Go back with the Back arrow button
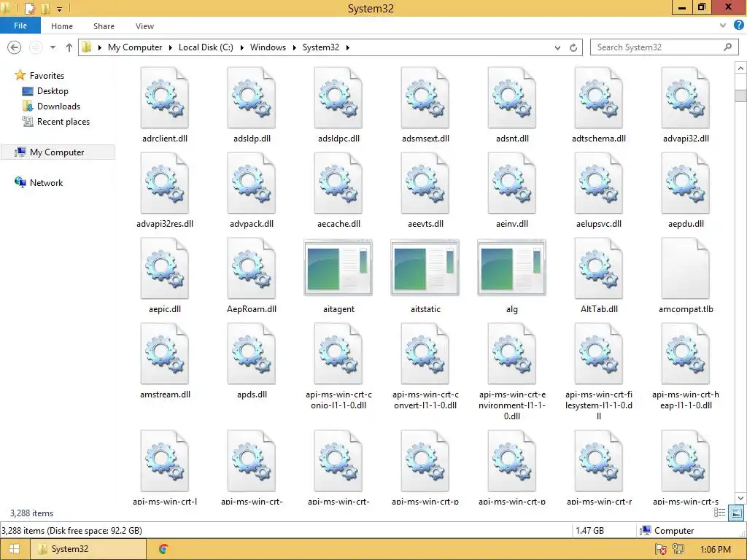This screenshot has width=747, height=560. (x=15, y=47)
